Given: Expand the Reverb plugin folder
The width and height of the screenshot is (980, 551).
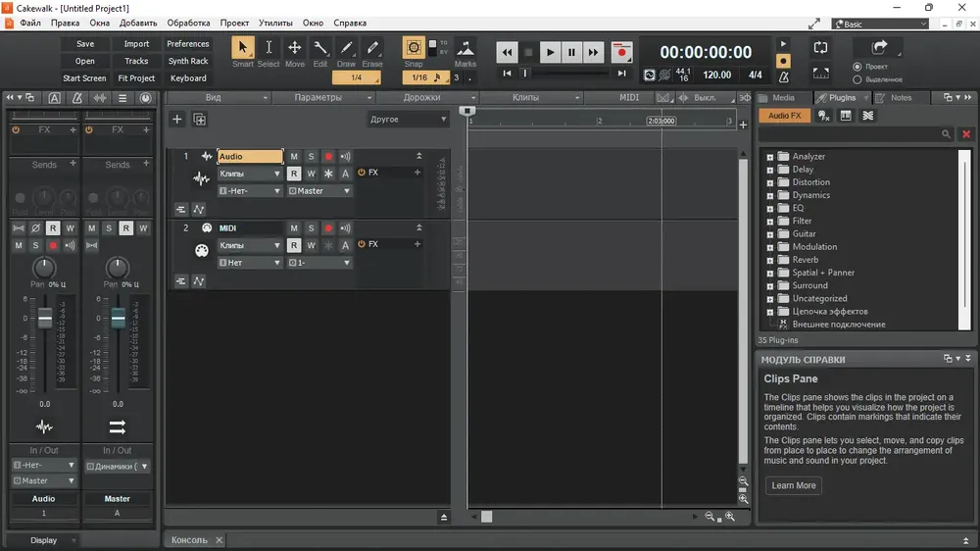Looking at the screenshot, I should click(770, 260).
